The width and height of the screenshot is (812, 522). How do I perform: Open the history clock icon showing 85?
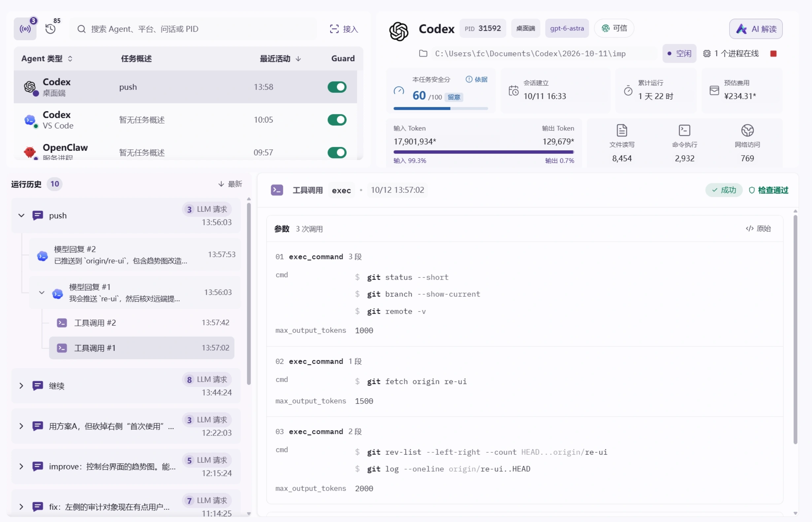[x=51, y=29]
